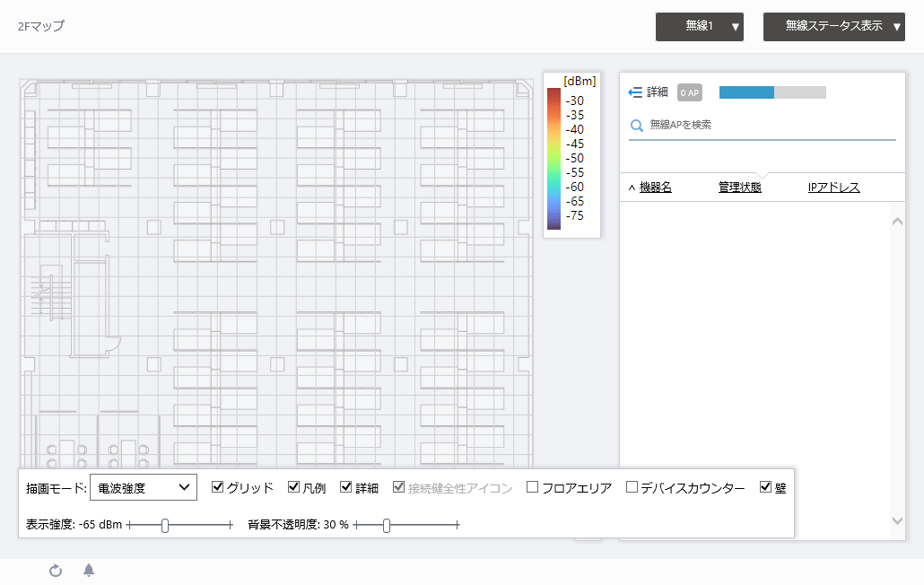Screen dimensions: 924x585
Task: Click the search magnifier icon
Action: [x=636, y=126]
